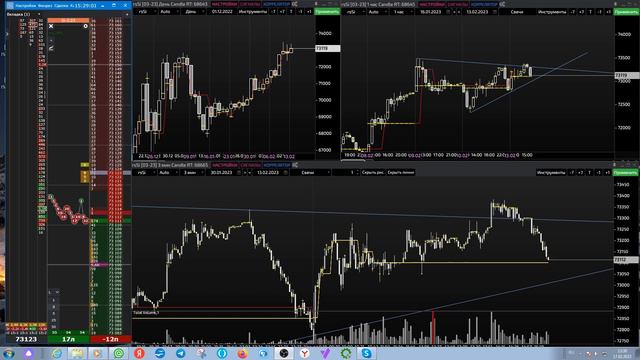Click Применить button in daily chart
This screenshot has width=640, height=360.
pos(327,12)
